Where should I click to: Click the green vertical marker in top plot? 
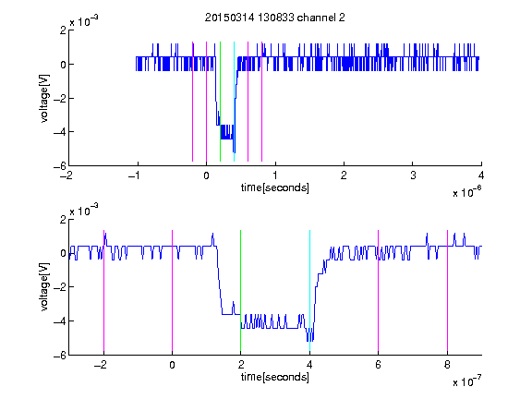click(221, 102)
